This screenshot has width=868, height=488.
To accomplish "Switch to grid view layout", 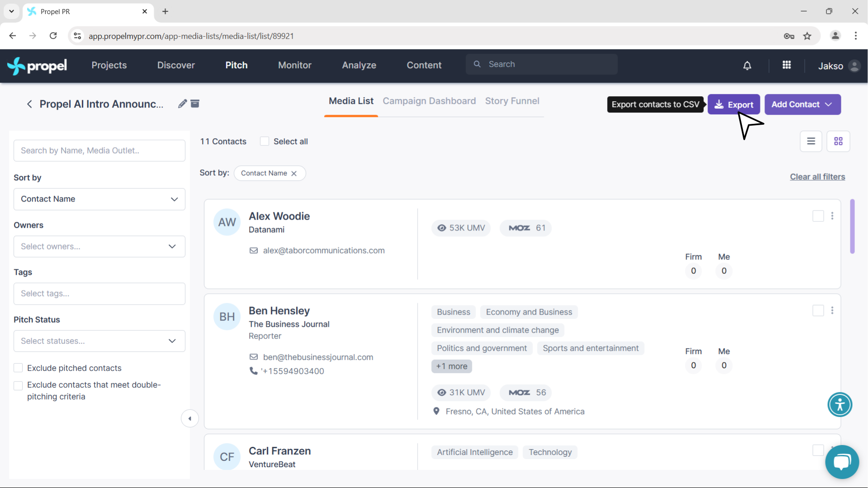I will [838, 141].
